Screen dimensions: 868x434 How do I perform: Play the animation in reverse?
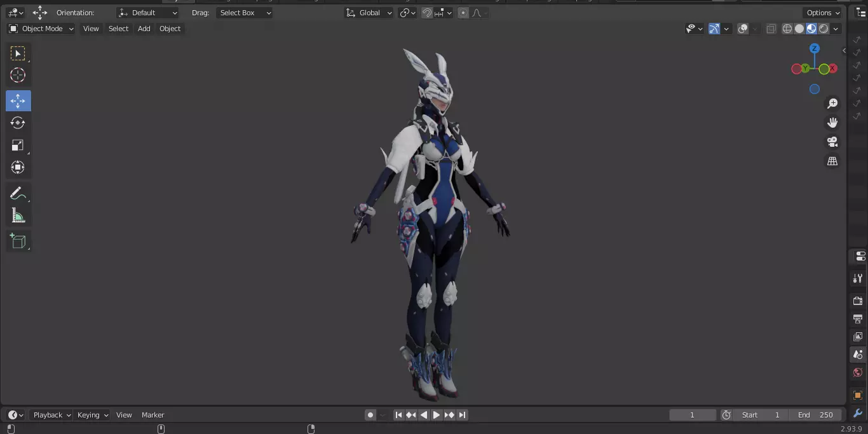click(x=424, y=415)
